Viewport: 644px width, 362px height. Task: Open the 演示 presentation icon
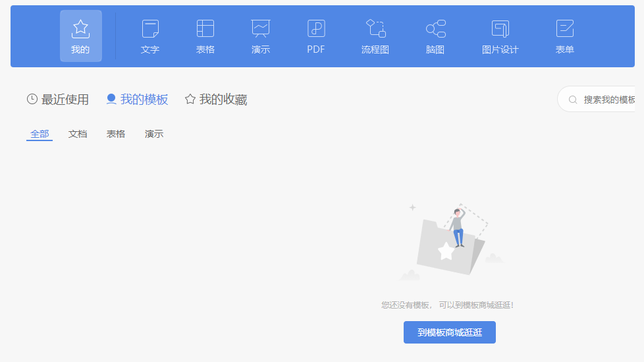[x=261, y=28]
